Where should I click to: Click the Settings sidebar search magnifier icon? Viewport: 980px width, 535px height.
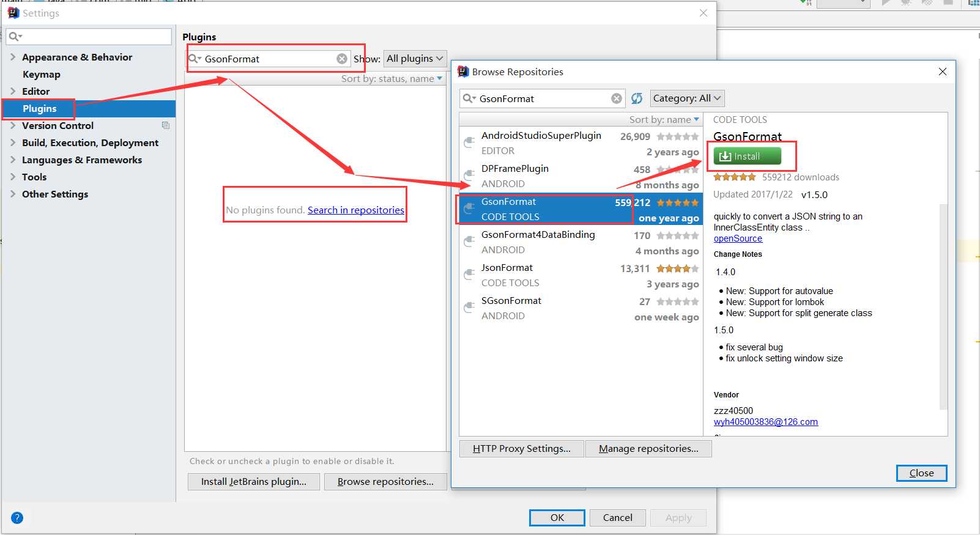tap(15, 37)
